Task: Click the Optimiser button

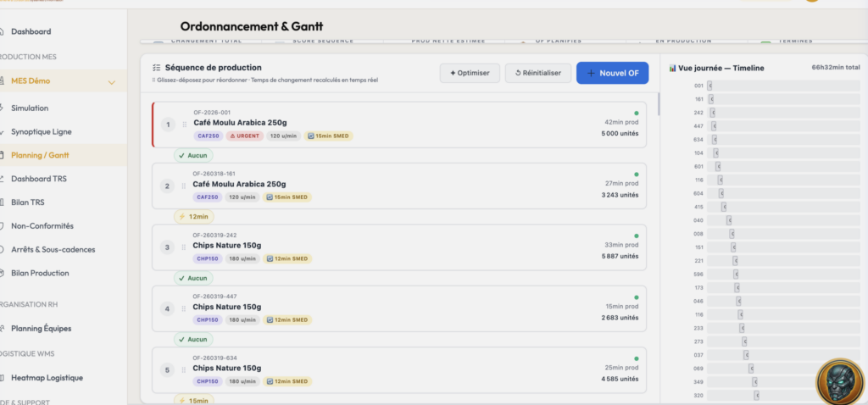Action: (470, 73)
